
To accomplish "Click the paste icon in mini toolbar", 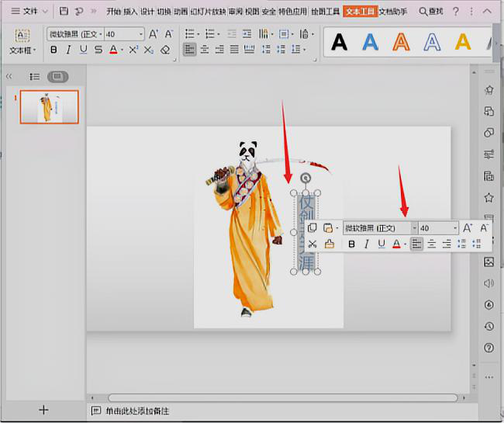I will (327, 228).
